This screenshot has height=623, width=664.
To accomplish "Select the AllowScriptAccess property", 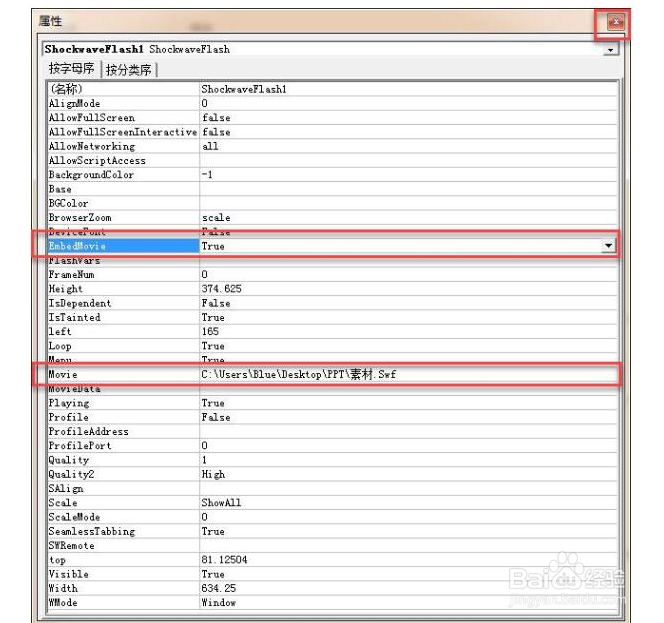I will click(97, 161).
